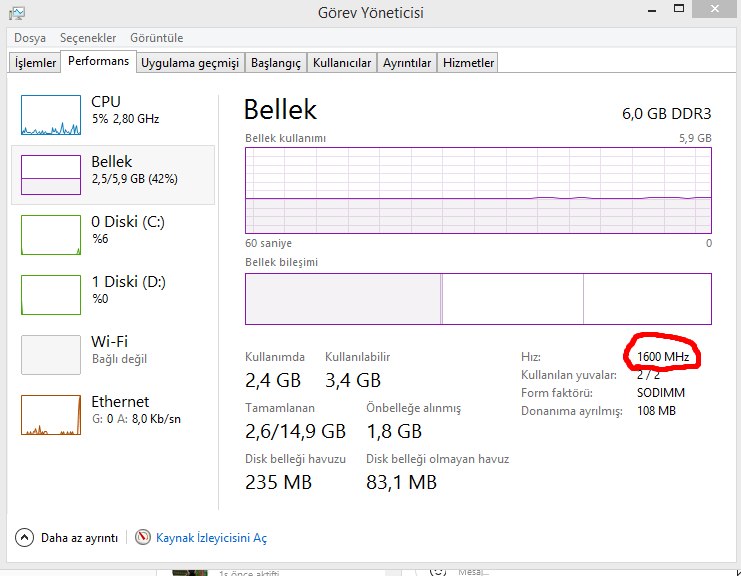This screenshot has width=741, height=576.
Task: Open the Görüntüle menu
Action: coord(156,38)
